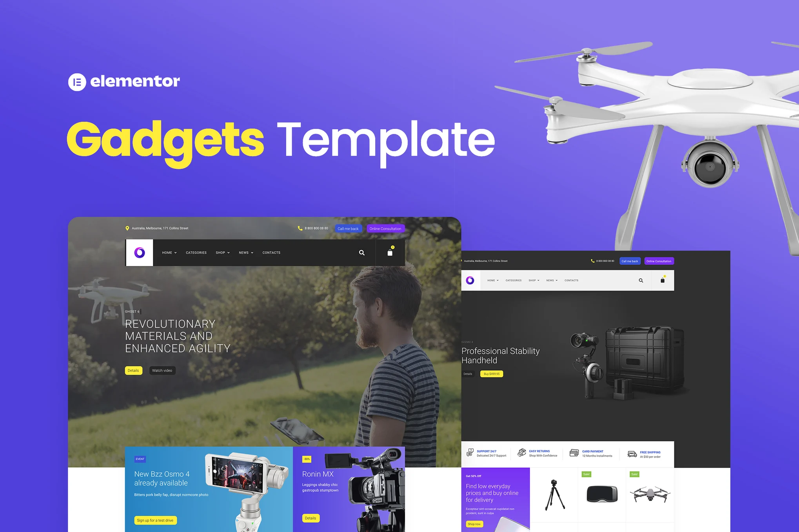Screen dimensions: 799x532
Task: Expand the NEWS dropdown menu
Action: 245,252
